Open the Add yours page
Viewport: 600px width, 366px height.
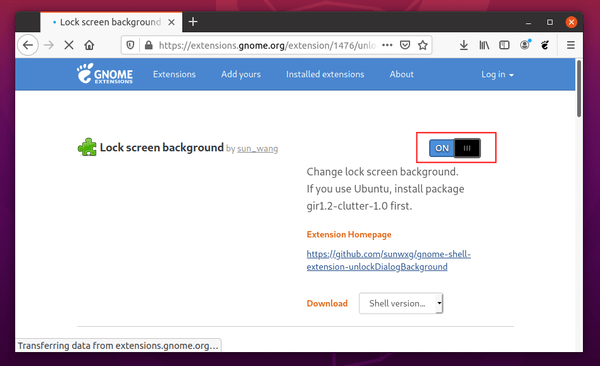pyautogui.click(x=241, y=74)
